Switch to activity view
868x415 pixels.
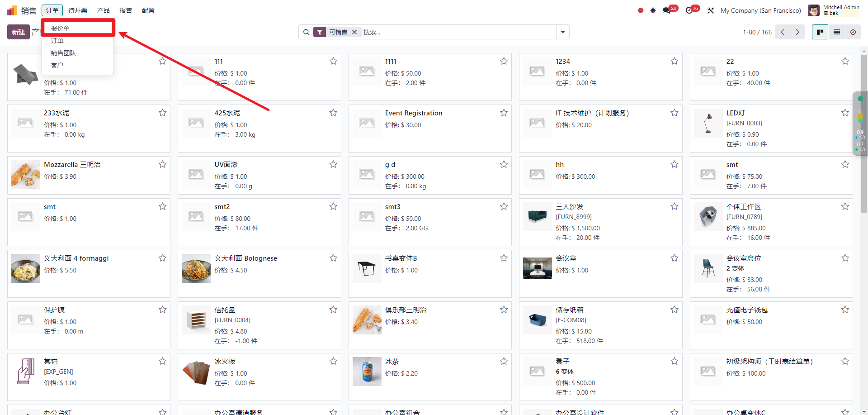point(853,32)
